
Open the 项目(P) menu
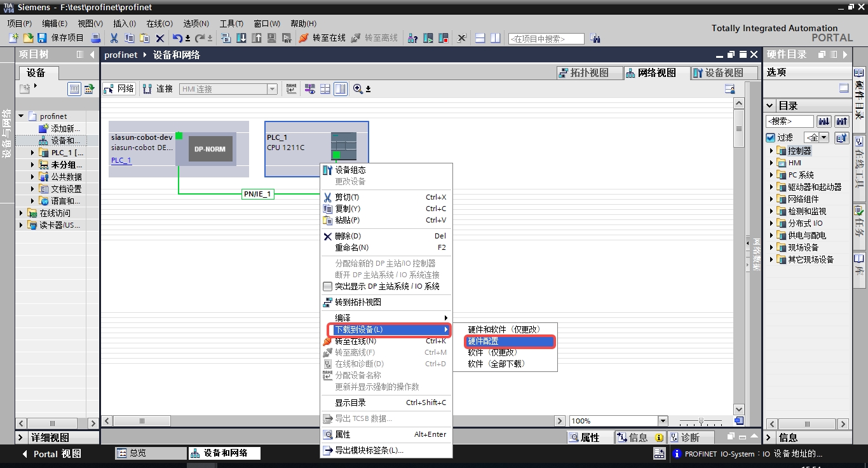[x=19, y=24]
